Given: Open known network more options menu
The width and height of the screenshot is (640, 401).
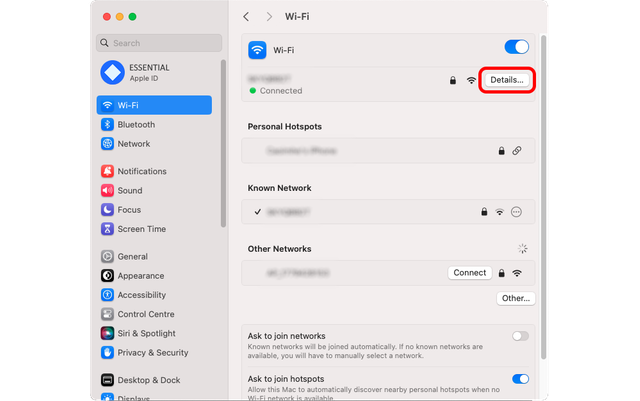Looking at the screenshot, I should tap(517, 212).
